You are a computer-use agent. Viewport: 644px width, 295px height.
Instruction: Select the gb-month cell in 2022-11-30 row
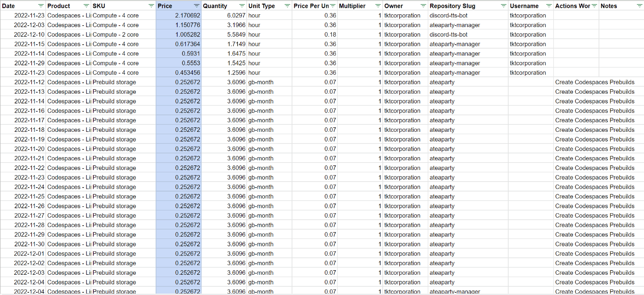pos(269,244)
